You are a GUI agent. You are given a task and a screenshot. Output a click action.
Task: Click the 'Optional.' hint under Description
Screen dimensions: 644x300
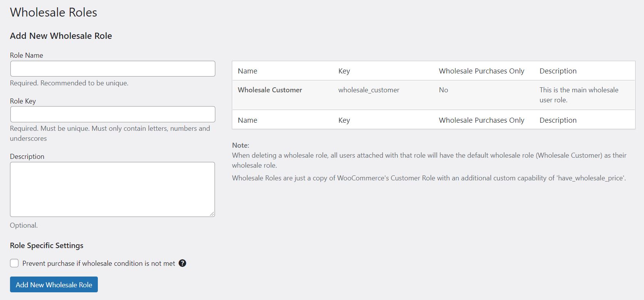[x=24, y=225]
